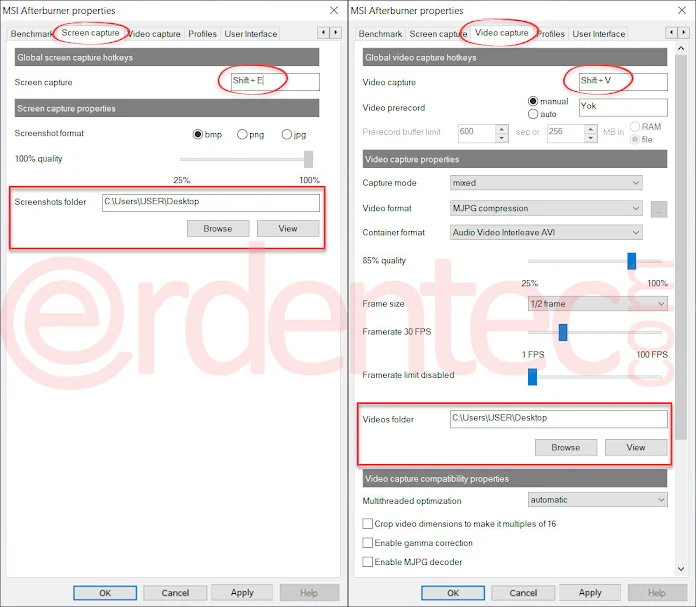
Task: Click Videos folder path field
Action: click(559, 419)
